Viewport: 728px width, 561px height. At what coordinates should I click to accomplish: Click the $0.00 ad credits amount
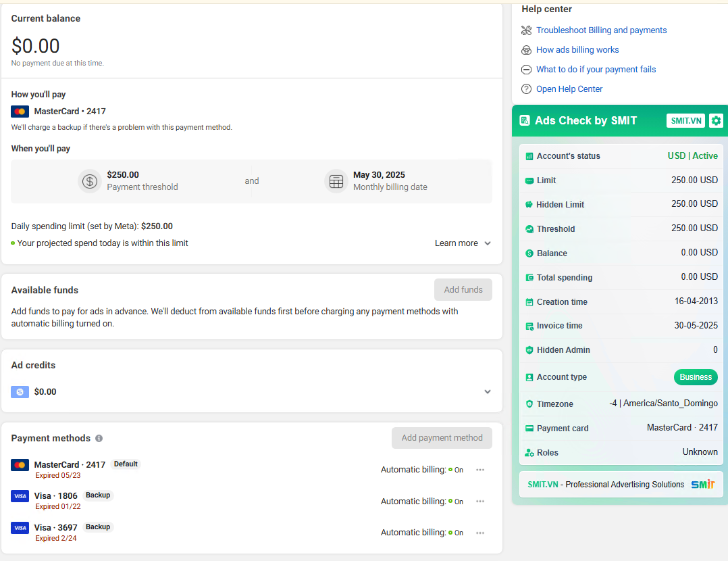tap(45, 392)
